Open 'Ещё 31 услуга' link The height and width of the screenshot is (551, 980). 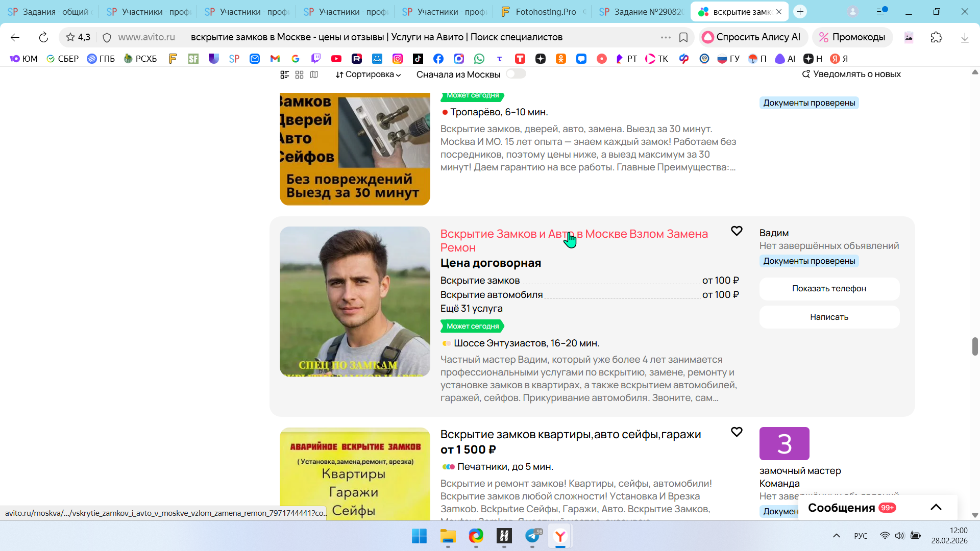point(471,309)
